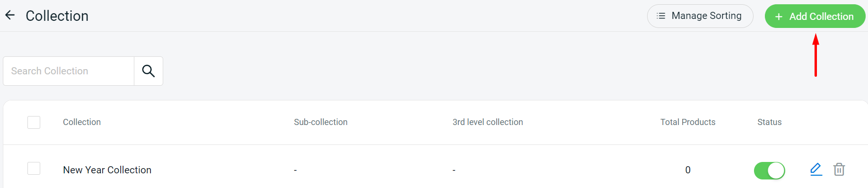
Task: Focus the Search Collection input field
Action: 69,71
